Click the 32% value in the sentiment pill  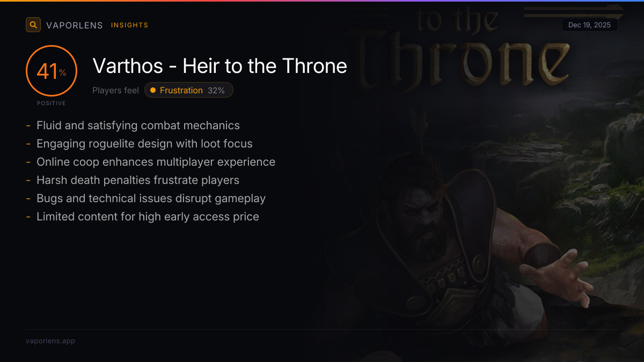(216, 90)
